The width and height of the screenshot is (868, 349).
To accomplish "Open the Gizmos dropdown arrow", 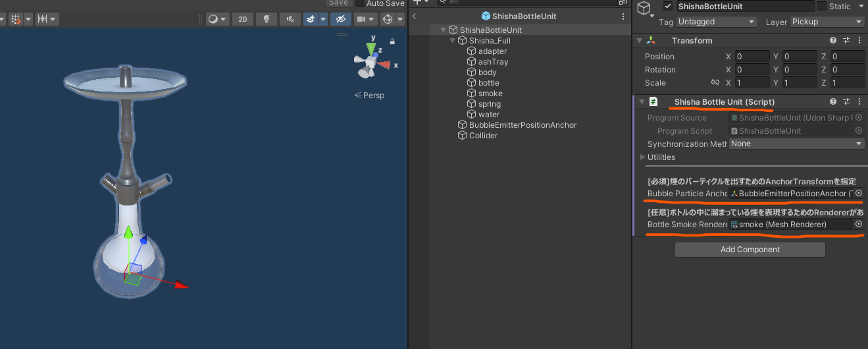I will point(400,19).
